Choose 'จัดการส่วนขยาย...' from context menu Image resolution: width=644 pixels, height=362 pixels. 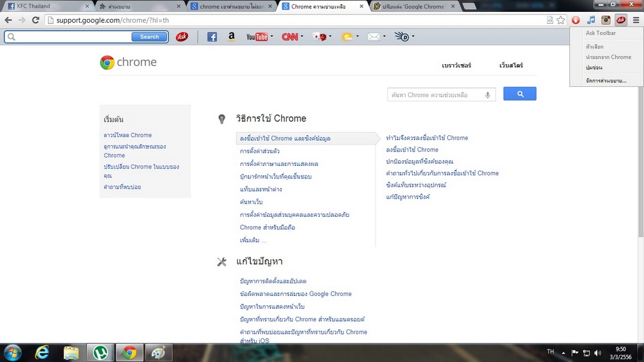(x=606, y=80)
